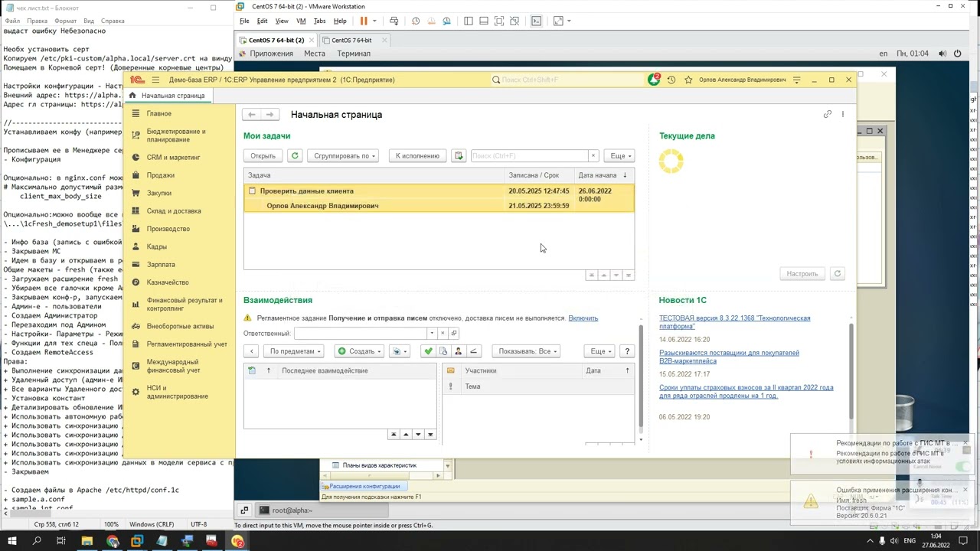Viewport: 980px width, 551px height.
Task: Clear the Ответственный field with X
Action: pos(442,333)
